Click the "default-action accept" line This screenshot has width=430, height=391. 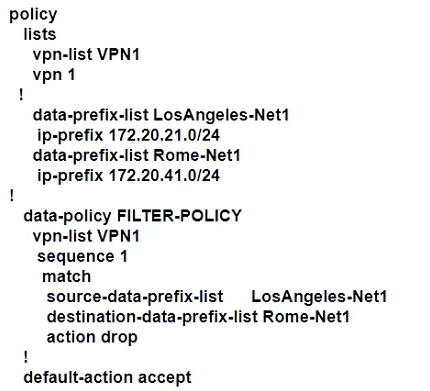click(108, 378)
